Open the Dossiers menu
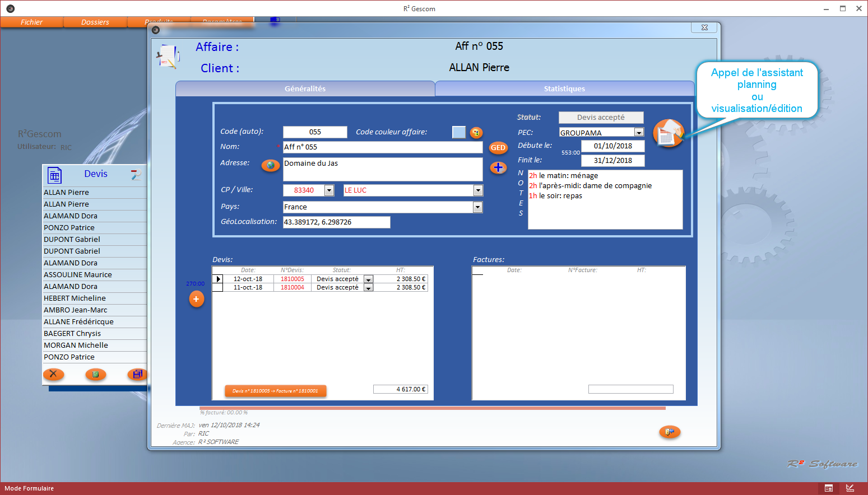The image size is (868, 495). [95, 22]
